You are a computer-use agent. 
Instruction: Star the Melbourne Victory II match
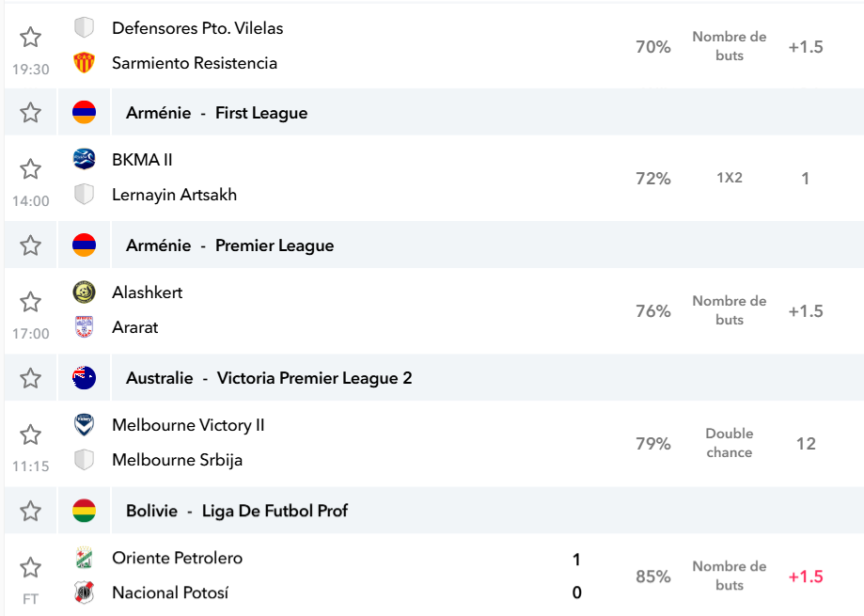point(30,434)
